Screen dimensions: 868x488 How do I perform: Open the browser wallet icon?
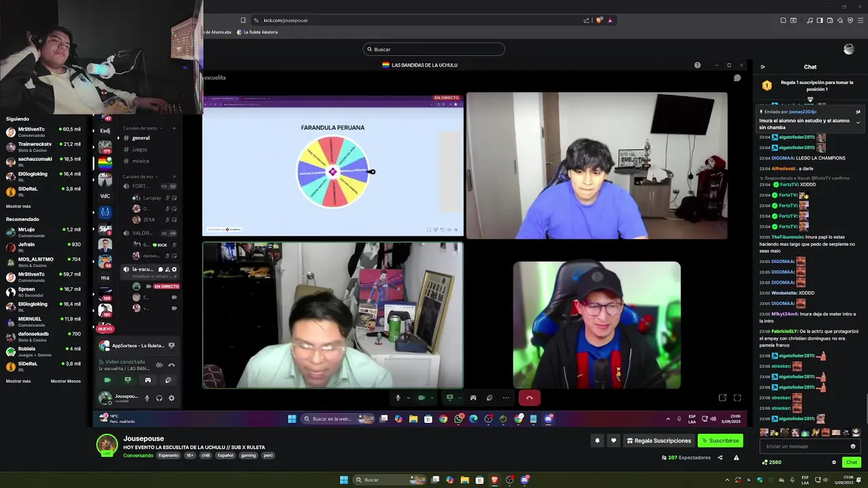(830, 20)
